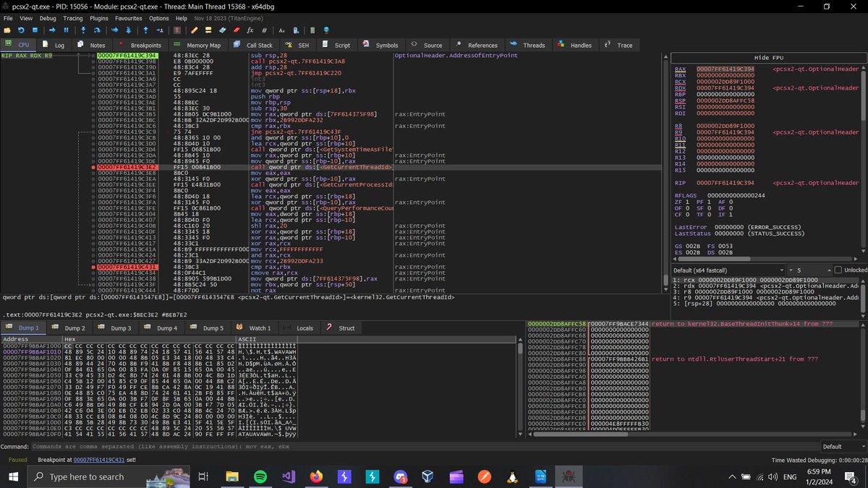Open the Bookmarks toolbar icon
868x488 pixels.
tap(236, 30)
